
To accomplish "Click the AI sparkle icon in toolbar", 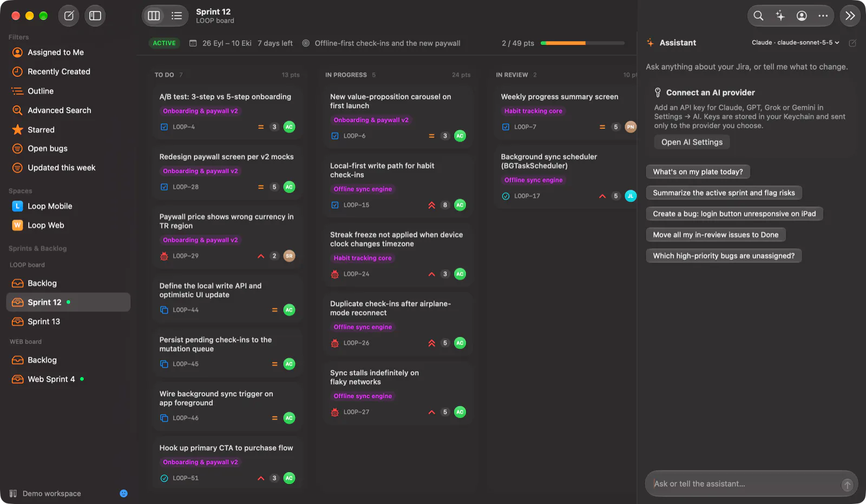I will point(780,16).
